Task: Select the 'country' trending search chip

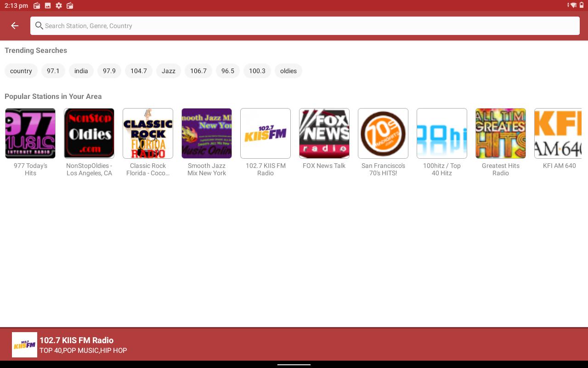Action: [21, 71]
